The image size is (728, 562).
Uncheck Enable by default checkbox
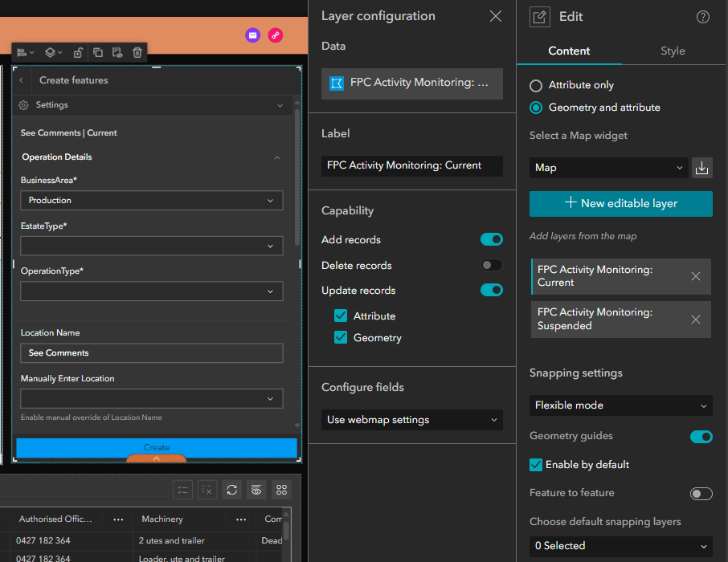click(536, 465)
